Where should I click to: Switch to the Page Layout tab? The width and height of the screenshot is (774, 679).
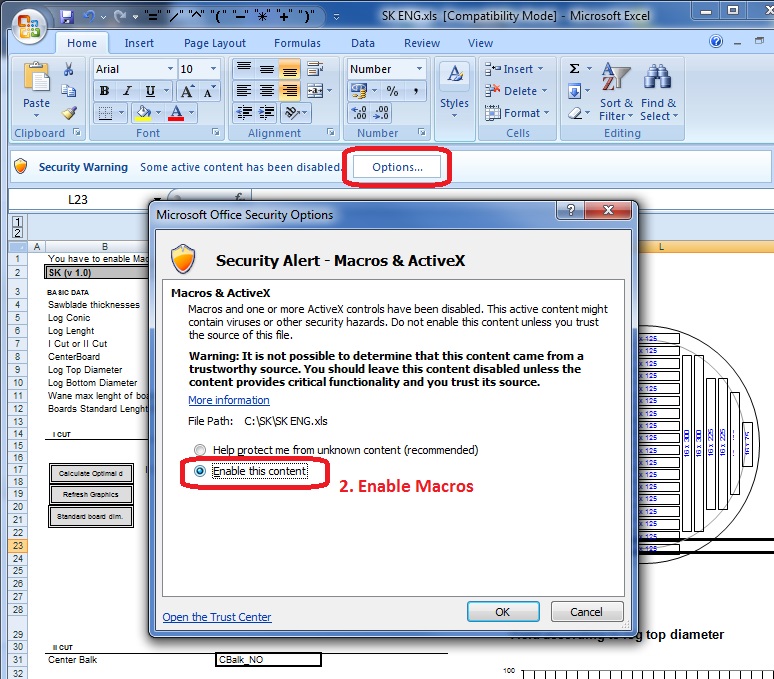(215, 43)
